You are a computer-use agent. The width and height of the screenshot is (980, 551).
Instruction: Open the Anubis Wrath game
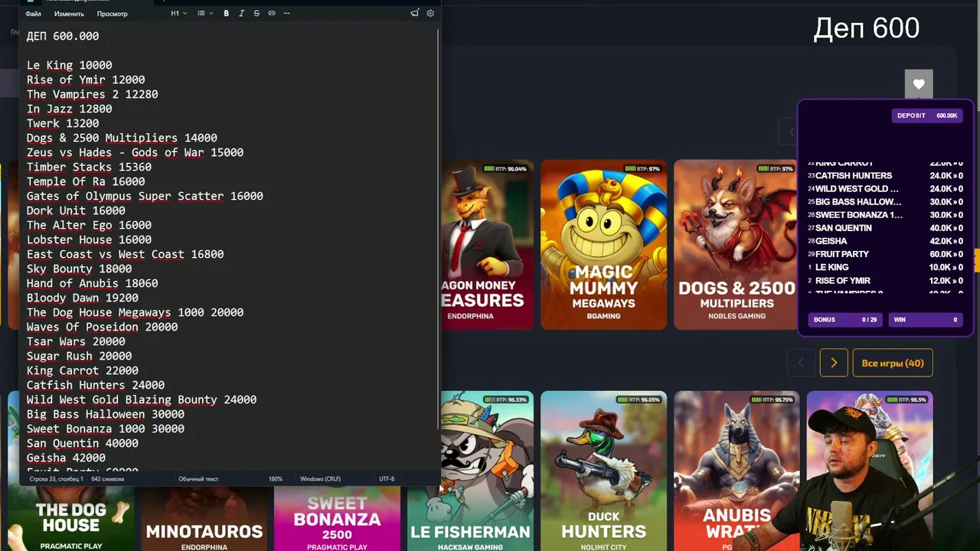(737, 471)
